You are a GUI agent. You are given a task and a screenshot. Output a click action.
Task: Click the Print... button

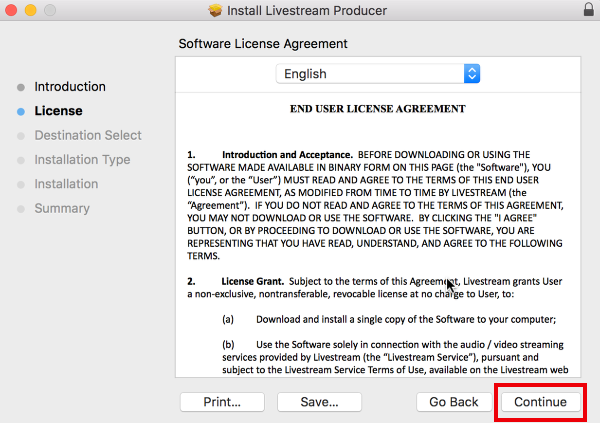pos(222,402)
